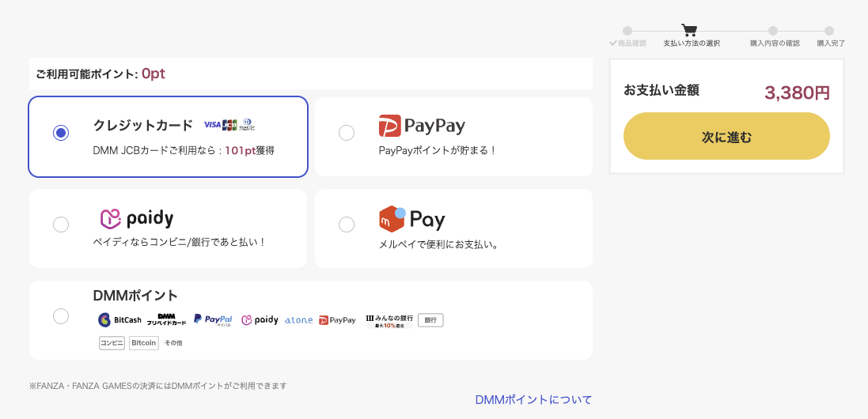The image size is (868, 419).
Task: Click the その他 label
Action: coord(173,343)
